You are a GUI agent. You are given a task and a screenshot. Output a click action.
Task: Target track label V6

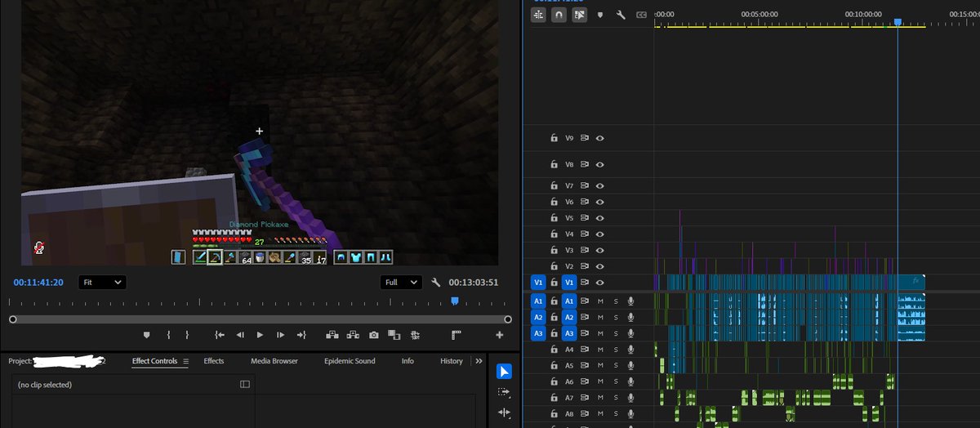570,202
